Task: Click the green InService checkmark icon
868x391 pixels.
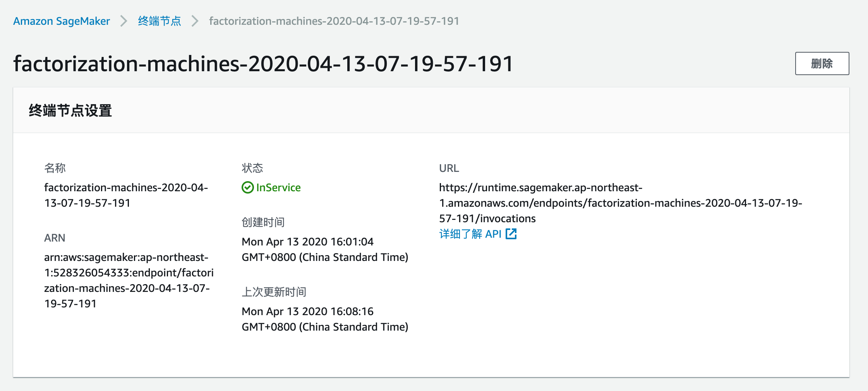Action: tap(247, 188)
